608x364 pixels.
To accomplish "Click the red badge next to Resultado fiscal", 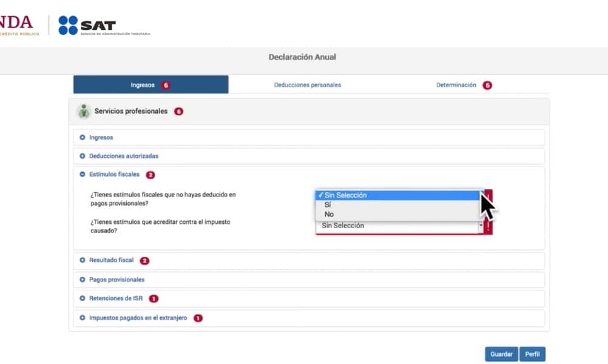I will 144,261.
